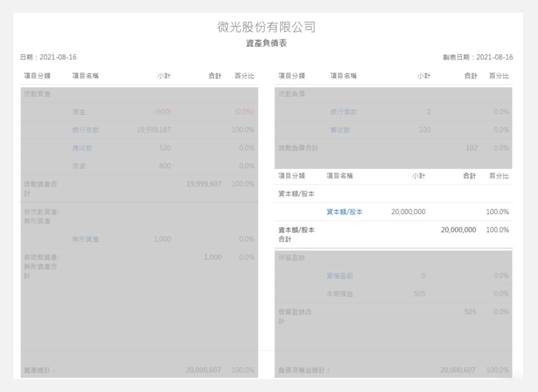Click the 小計 header above the 20,000,000 subtotal
This screenshot has height=392, width=538.
click(419, 176)
